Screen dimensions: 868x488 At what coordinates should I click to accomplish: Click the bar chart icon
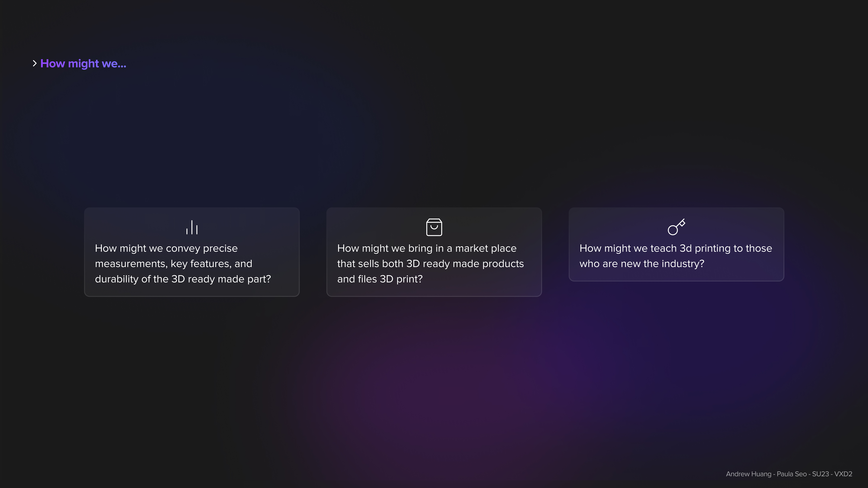(x=192, y=227)
